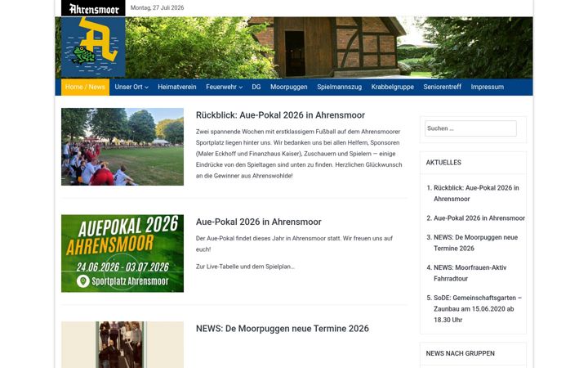Open the Moorpuggen group photo thumbnail
Viewport: 588px width, 368px height.
(122, 345)
